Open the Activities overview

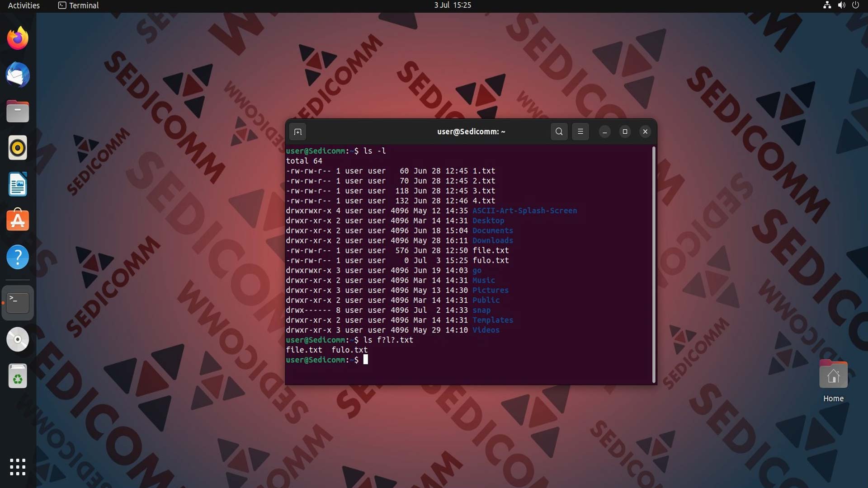coord(24,5)
